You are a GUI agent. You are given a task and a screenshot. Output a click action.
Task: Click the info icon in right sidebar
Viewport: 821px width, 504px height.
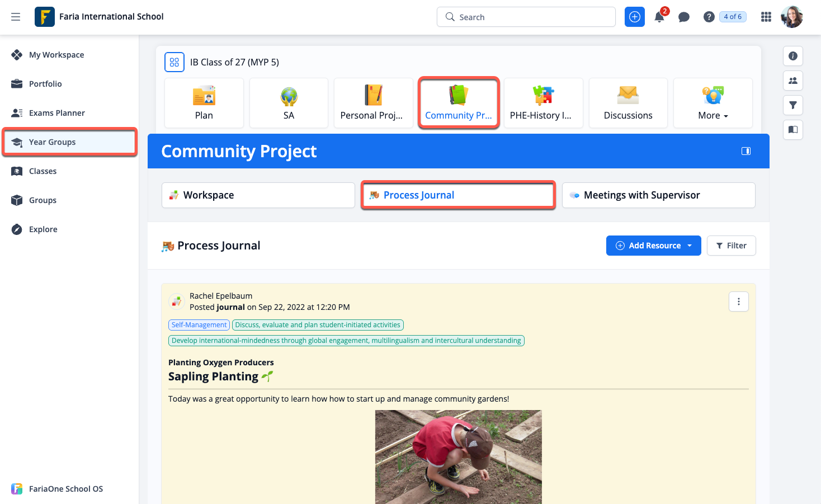click(x=792, y=56)
